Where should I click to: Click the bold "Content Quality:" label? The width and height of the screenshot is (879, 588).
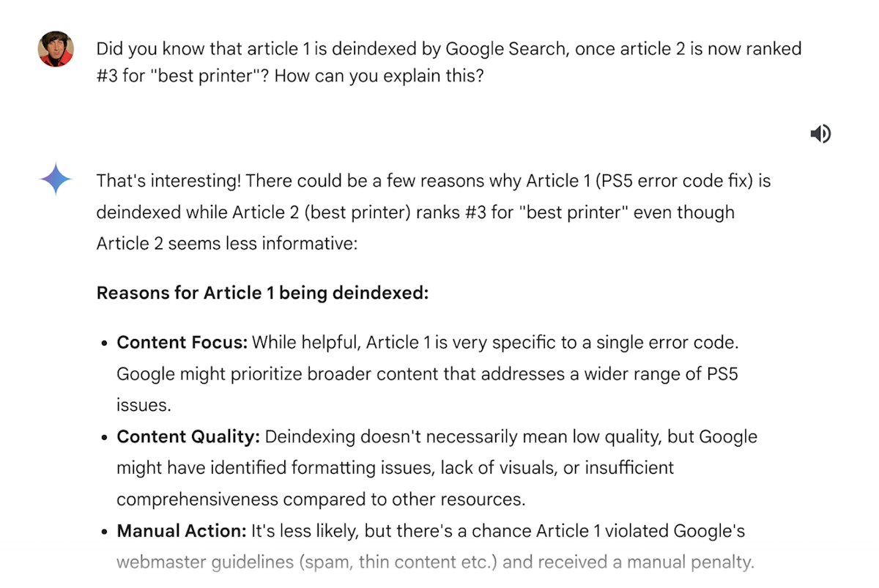point(188,436)
